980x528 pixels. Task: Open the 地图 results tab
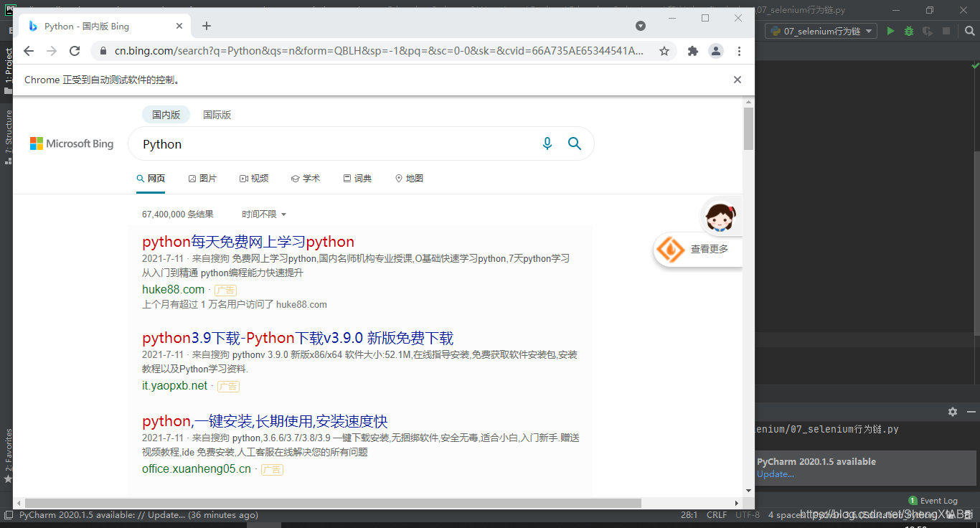(409, 178)
